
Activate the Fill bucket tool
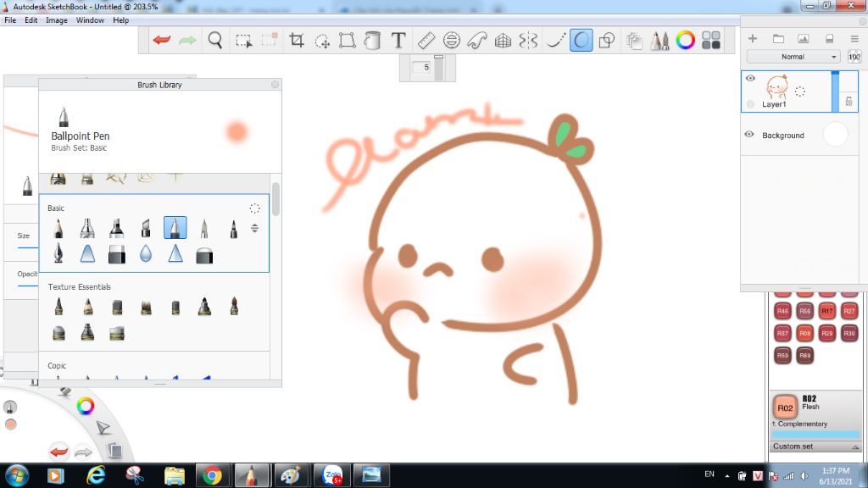tap(373, 41)
